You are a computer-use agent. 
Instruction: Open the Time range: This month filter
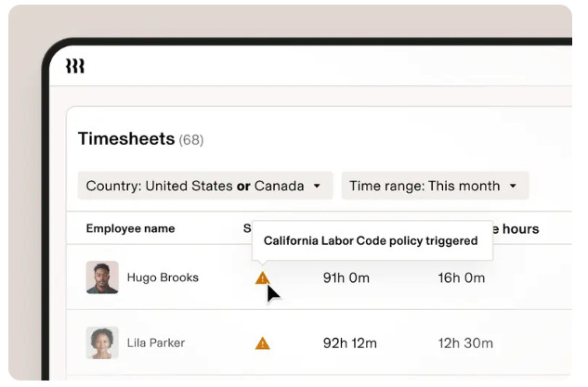coord(435,186)
